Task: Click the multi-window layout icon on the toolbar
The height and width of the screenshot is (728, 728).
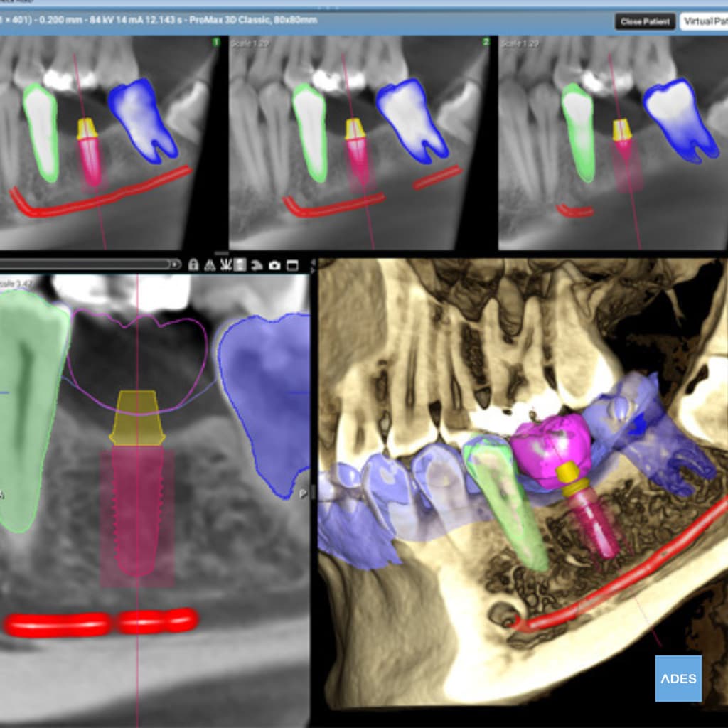Action: tap(293, 264)
